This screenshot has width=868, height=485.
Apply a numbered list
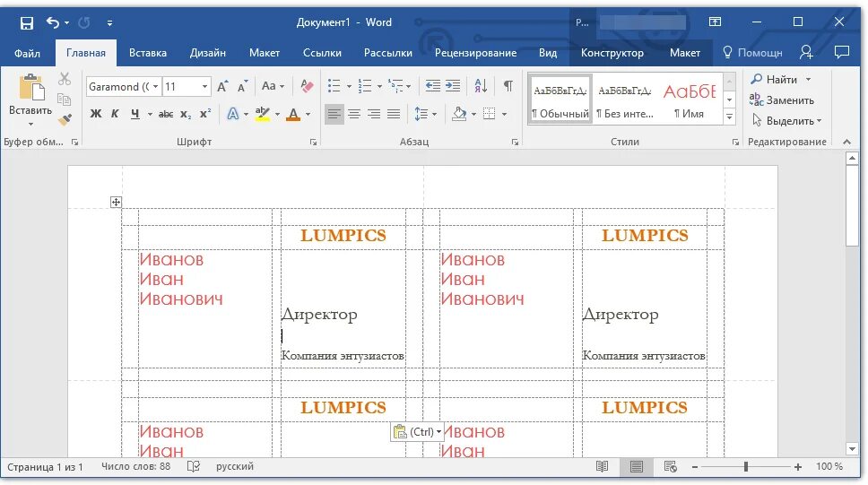pos(364,86)
